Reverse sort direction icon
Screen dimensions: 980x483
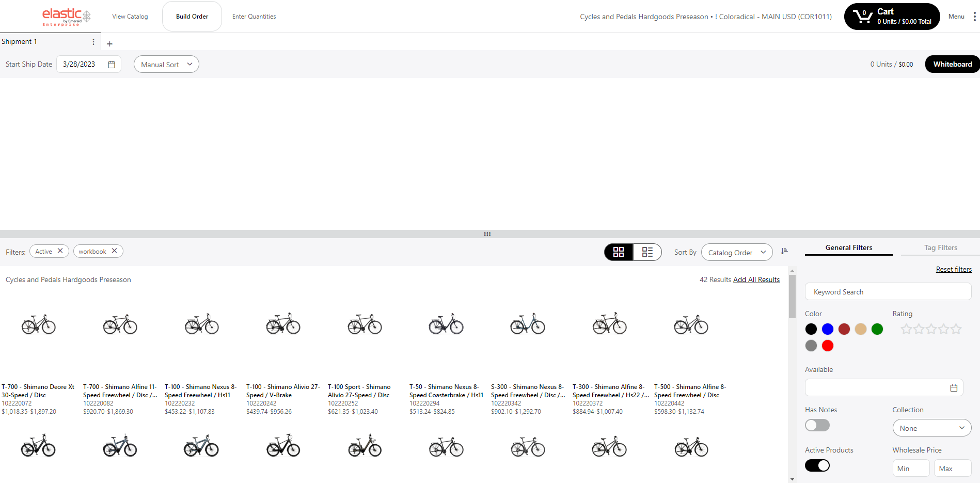[784, 252]
